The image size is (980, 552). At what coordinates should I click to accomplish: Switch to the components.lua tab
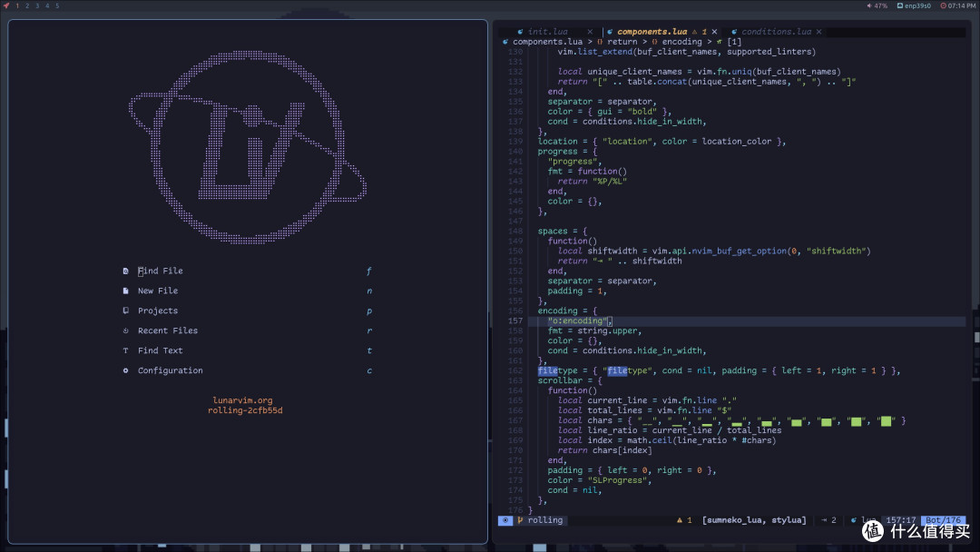652,31
